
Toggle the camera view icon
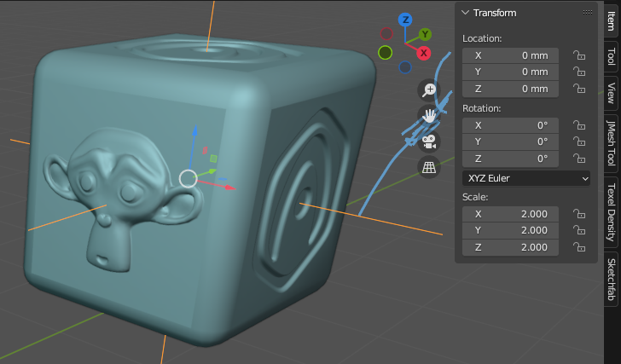pos(429,142)
